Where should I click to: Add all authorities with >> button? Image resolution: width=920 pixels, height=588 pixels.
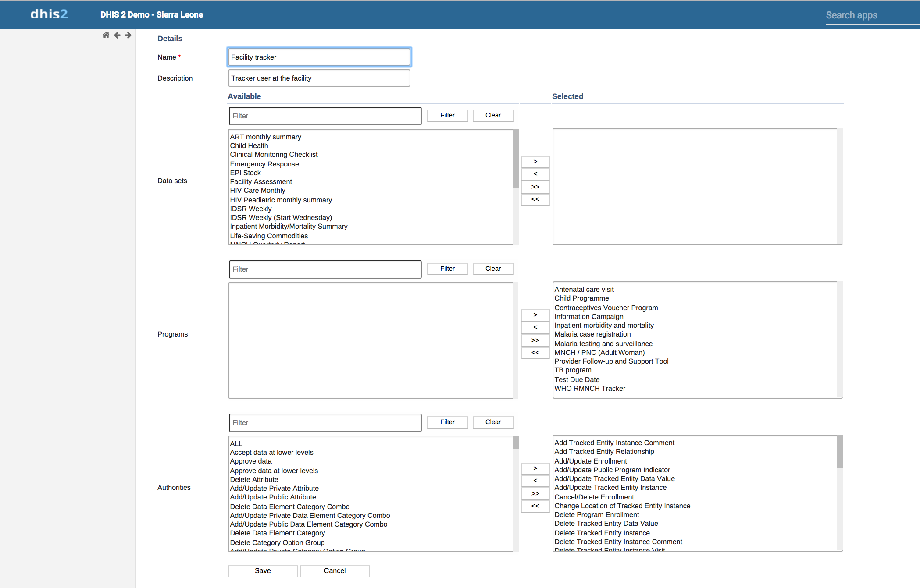click(535, 494)
